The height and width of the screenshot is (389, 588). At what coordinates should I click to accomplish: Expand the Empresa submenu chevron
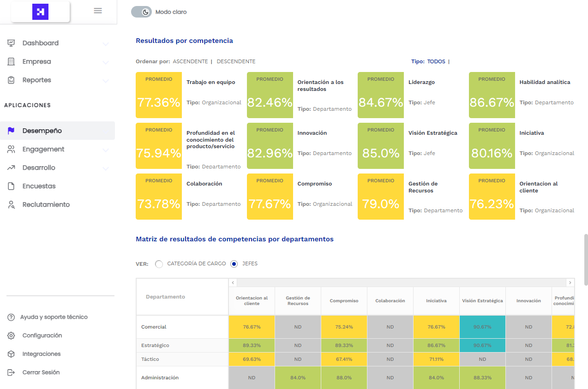click(106, 61)
